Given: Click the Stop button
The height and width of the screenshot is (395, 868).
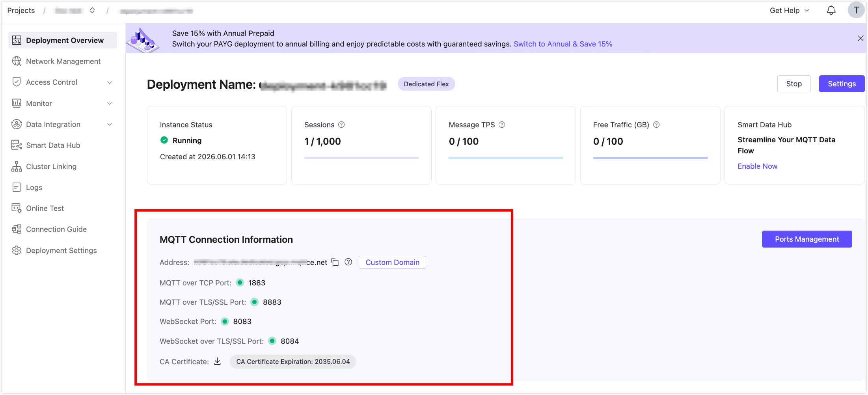Looking at the screenshot, I should coord(794,84).
